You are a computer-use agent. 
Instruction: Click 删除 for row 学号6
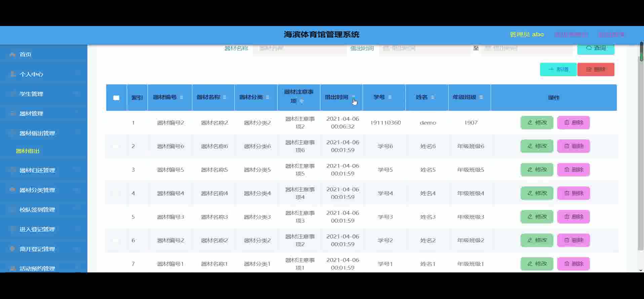(573, 146)
